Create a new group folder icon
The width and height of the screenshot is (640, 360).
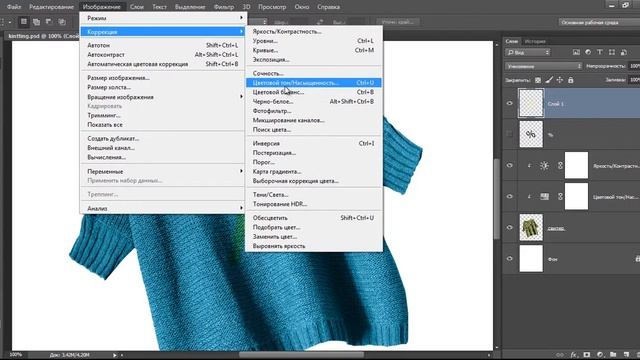tap(613, 355)
